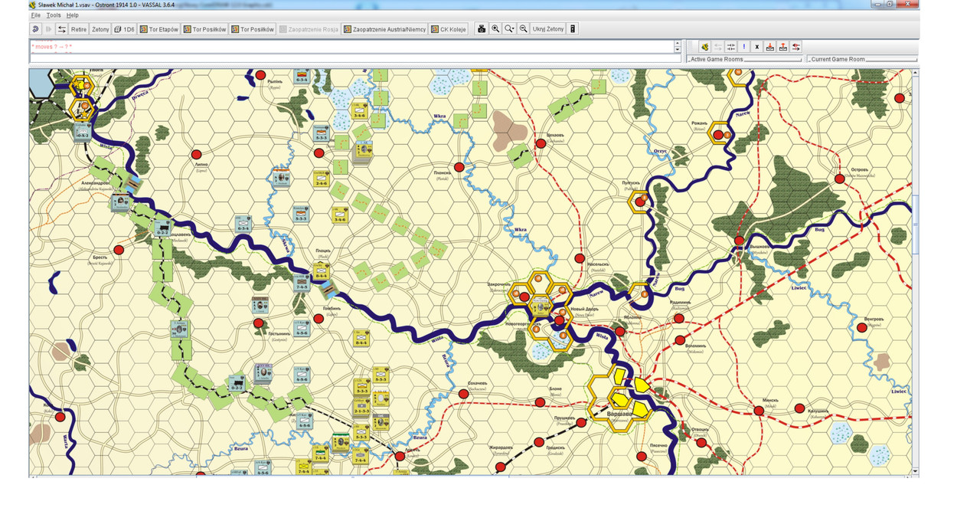Image resolution: width=980 pixels, height=531 pixels.
Task: Click the camera map snapshot icon
Action: pos(482,29)
